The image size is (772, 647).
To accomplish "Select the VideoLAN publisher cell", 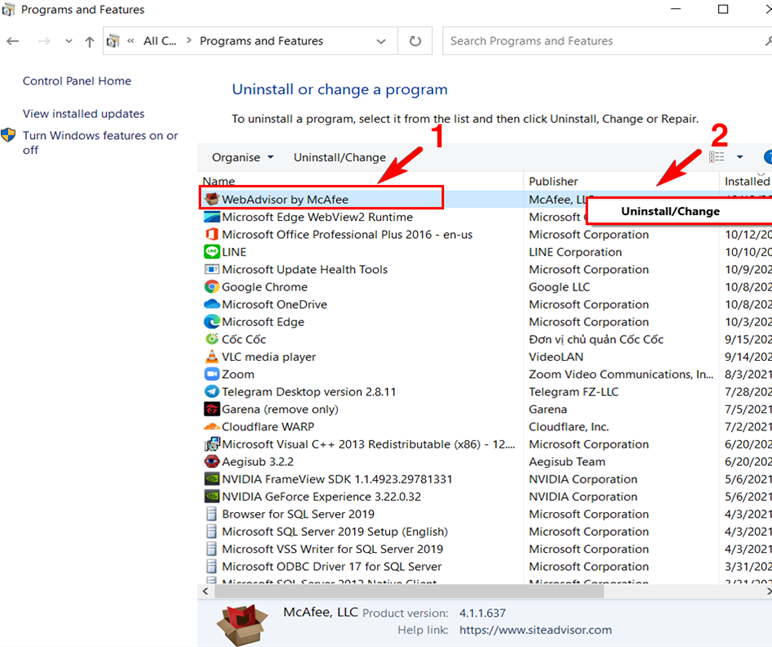I will point(556,356).
